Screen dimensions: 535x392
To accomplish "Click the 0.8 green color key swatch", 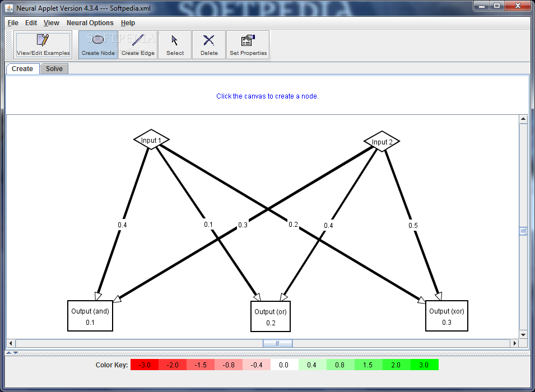I will [341, 365].
